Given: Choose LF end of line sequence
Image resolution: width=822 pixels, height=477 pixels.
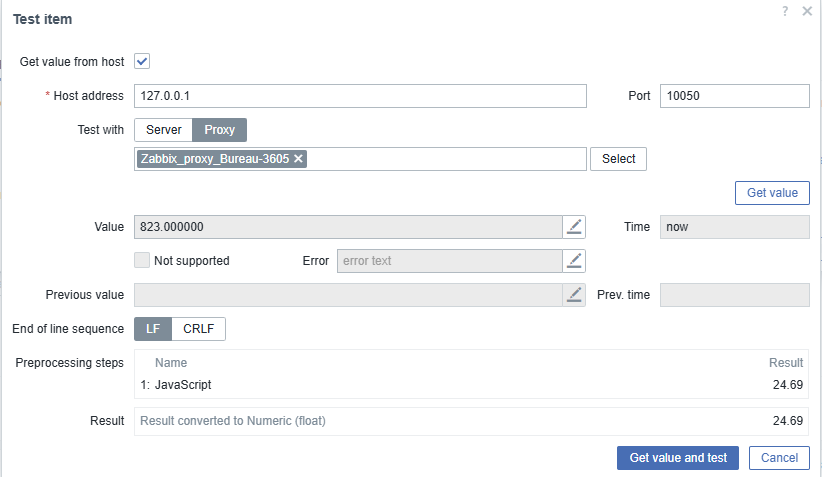Looking at the screenshot, I should click(153, 329).
